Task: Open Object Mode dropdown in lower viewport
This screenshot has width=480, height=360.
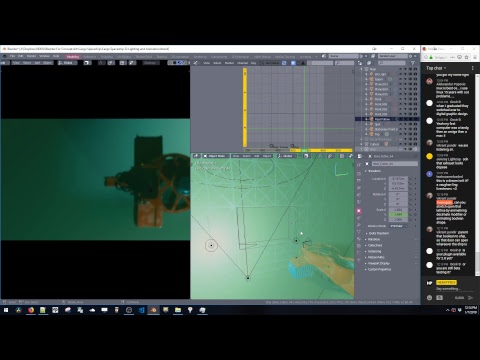Action: pyautogui.click(x=215, y=156)
